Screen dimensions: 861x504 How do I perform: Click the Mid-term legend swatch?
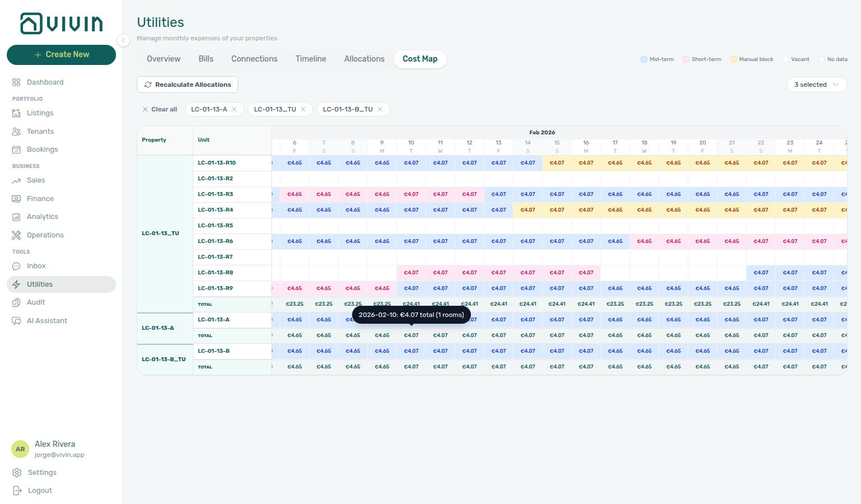pos(644,59)
